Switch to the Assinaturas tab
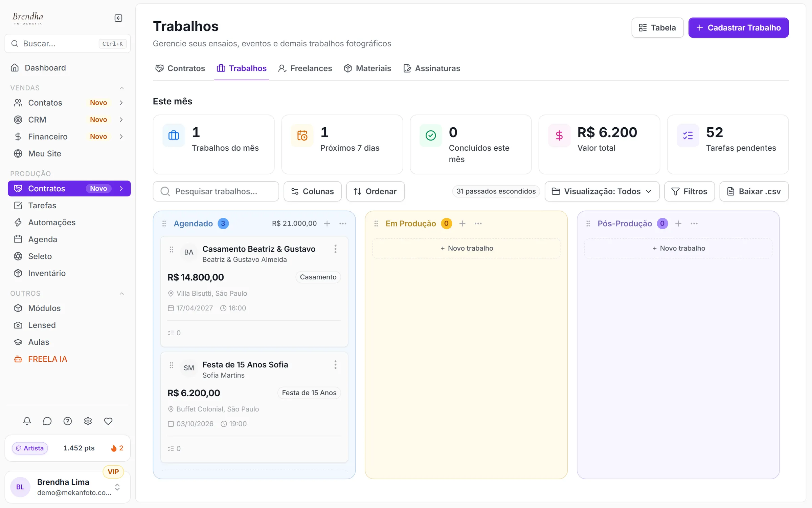This screenshot has width=812, height=508. (x=432, y=68)
